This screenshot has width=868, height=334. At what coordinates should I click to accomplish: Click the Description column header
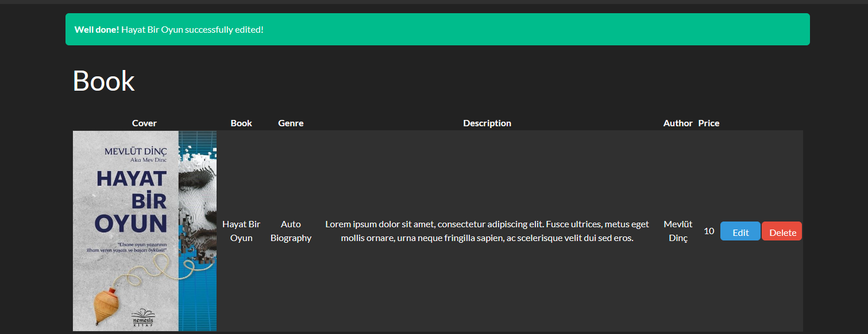(x=487, y=123)
